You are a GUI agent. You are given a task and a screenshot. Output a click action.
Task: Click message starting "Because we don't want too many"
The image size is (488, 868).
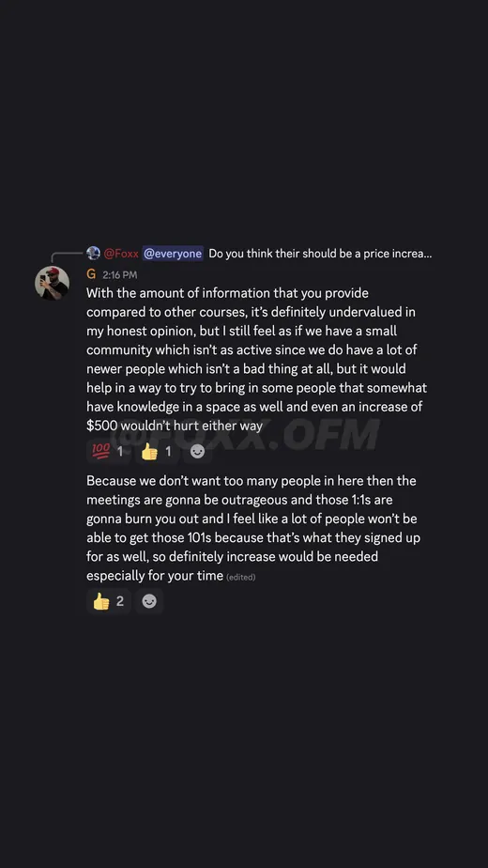tap(253, 528)
